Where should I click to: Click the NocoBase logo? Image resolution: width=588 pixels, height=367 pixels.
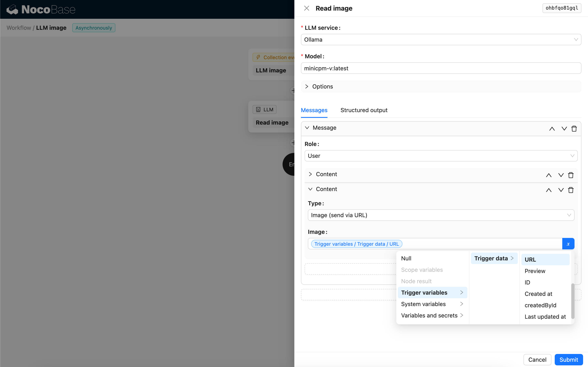pyautogui.click(x=41, y=9)
